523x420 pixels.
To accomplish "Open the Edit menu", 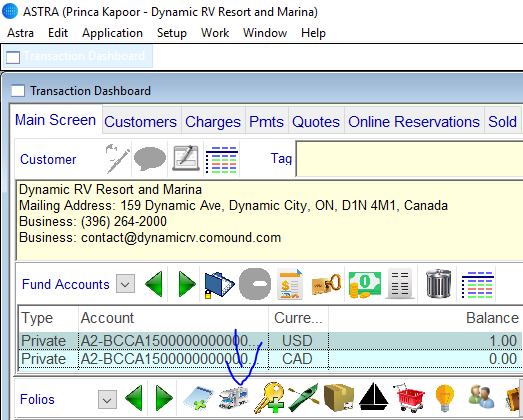I will 58,33.
